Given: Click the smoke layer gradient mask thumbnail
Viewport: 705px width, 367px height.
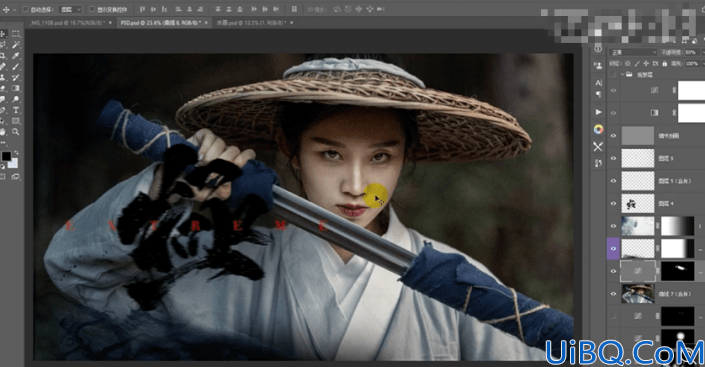Looking at the screenshot, I should (x=678, y=226).
